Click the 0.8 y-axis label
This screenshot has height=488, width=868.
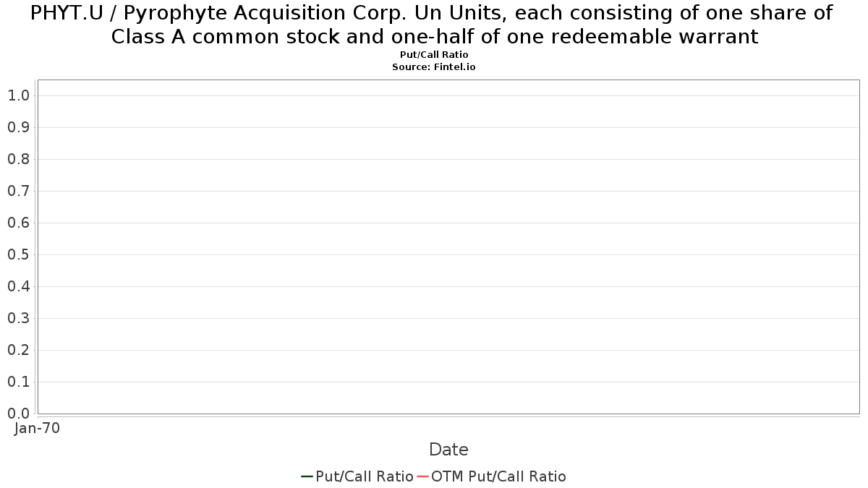pos(18,159)
